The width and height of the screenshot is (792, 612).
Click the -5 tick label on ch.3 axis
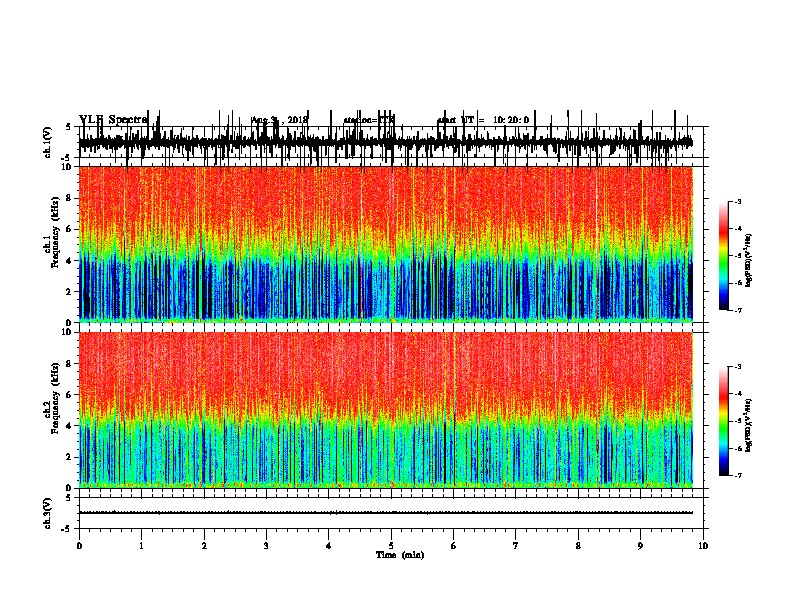click(x=67, y=529)
